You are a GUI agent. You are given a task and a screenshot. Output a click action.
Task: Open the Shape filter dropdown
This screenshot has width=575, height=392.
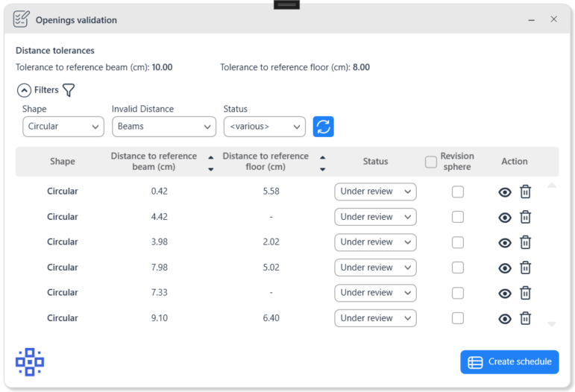[63, 127]
